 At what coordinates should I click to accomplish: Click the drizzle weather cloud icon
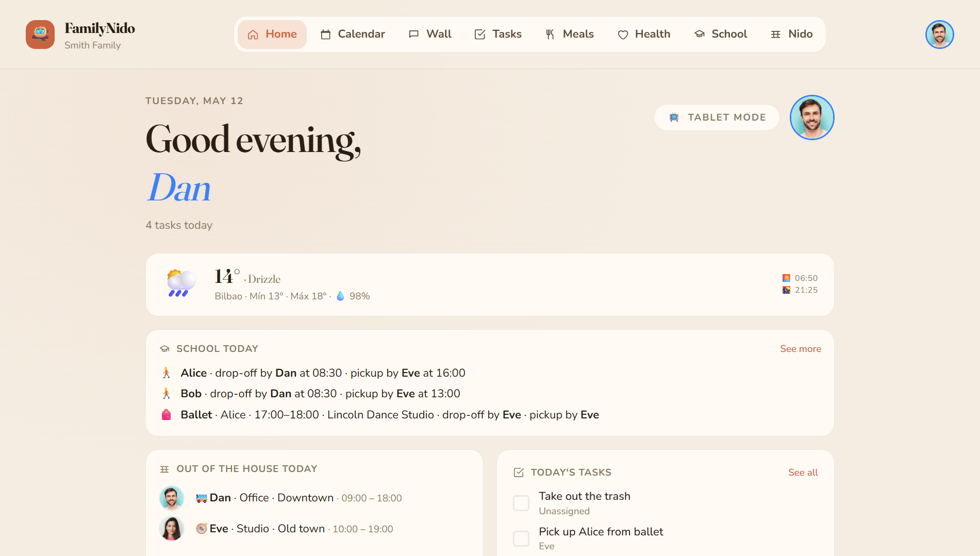[181, 283]
